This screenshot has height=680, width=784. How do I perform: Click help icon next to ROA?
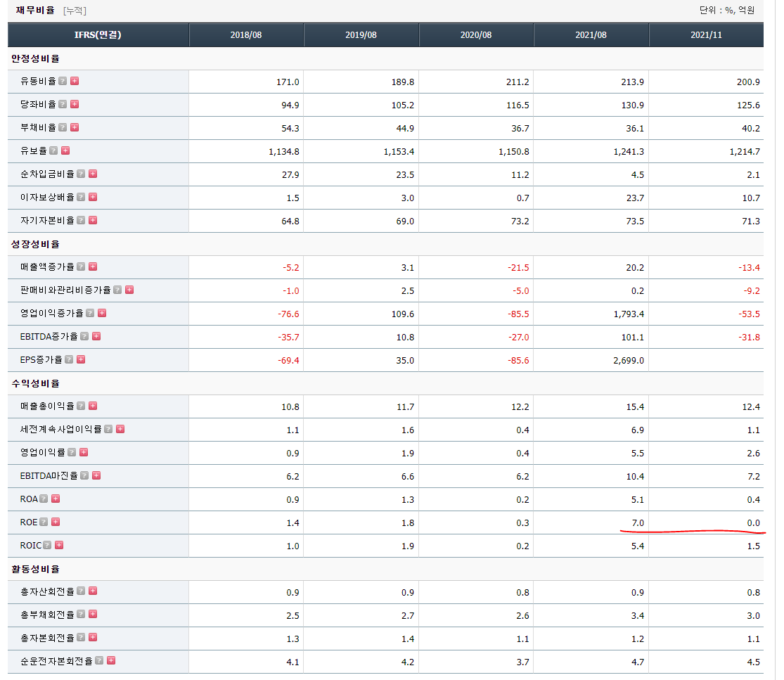tap(44, 499)
